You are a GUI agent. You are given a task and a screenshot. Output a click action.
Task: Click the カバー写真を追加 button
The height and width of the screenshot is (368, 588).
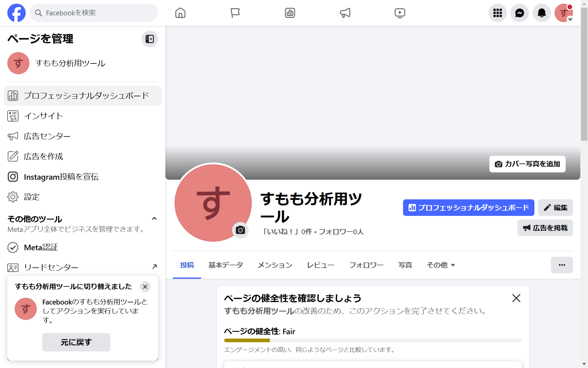coord(527,164)
